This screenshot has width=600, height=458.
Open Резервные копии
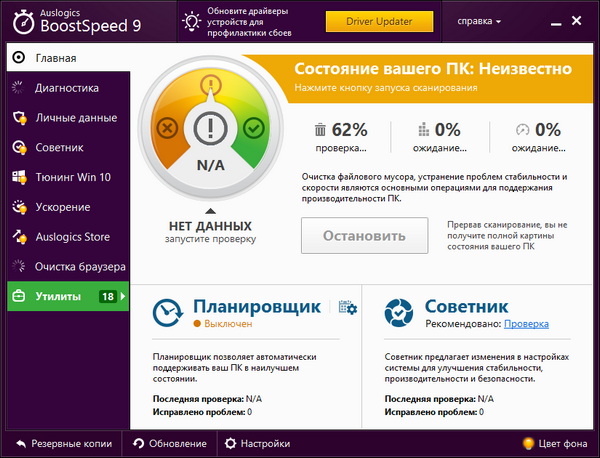pos(64,443)
